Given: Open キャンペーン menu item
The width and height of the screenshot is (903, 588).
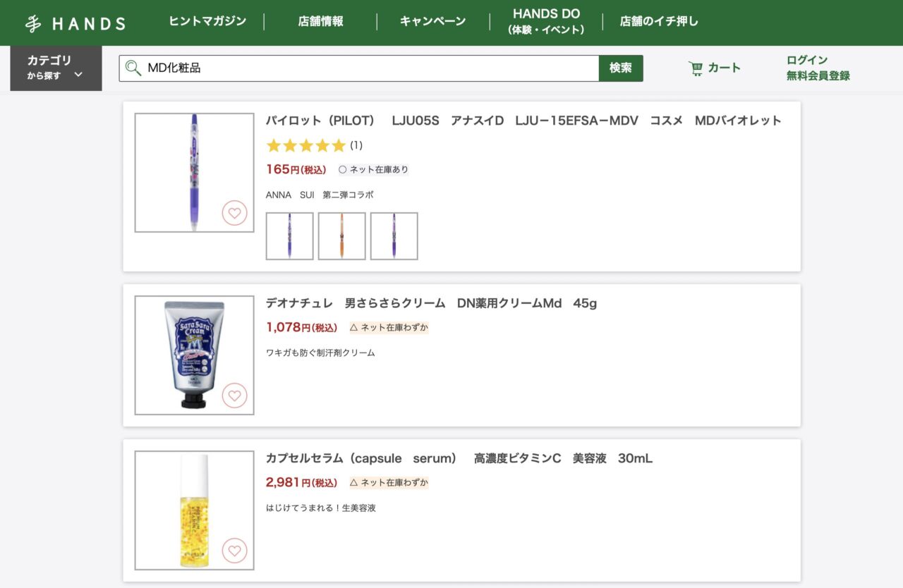Looking at the screenshot, I should 433,21.
